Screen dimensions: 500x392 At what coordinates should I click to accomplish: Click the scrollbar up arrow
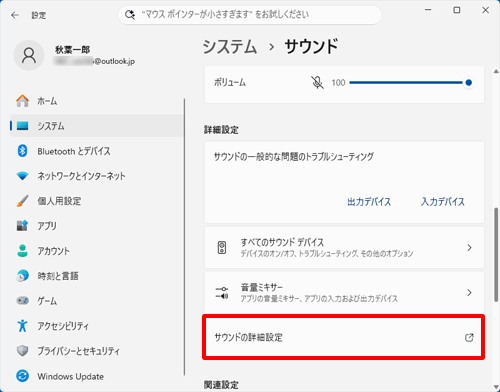click(x=496, y=71)
